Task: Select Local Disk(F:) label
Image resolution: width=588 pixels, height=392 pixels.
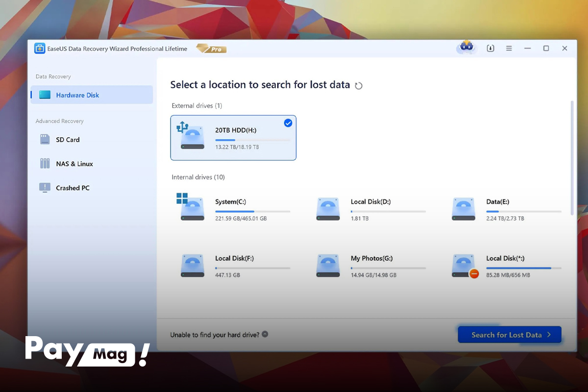Action: 234,258
